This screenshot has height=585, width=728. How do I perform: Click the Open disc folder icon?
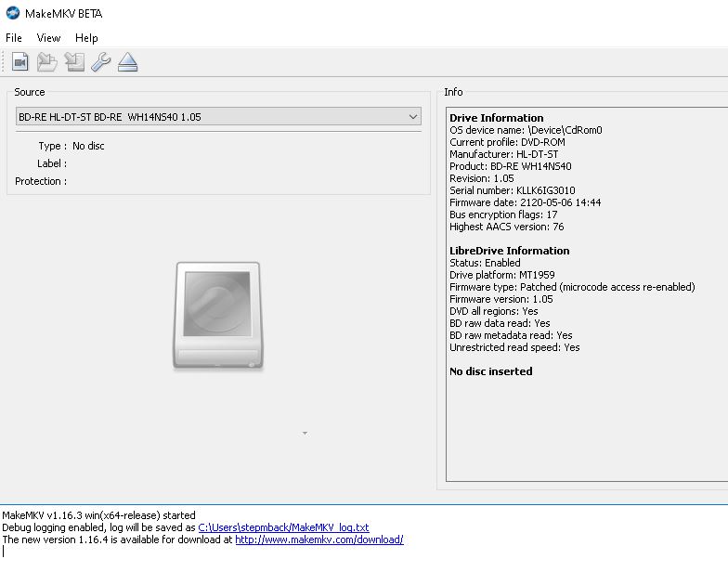(x=46, y=61)
